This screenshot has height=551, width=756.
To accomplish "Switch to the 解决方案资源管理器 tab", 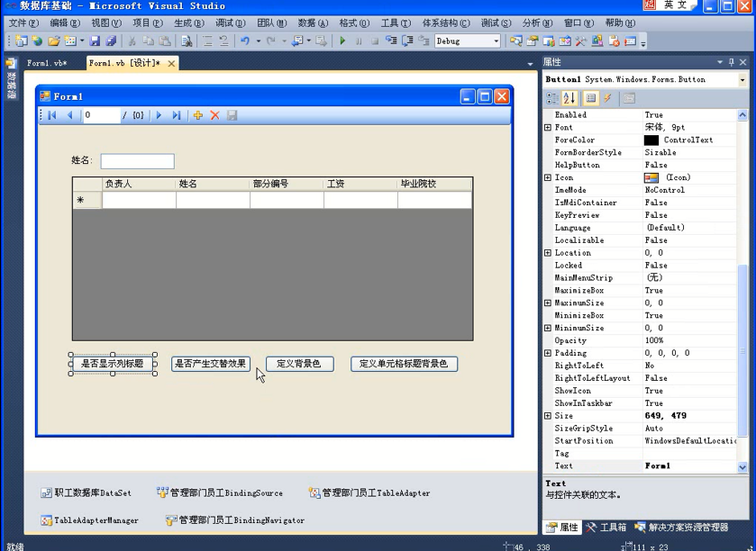I will [x=682, y=528].
